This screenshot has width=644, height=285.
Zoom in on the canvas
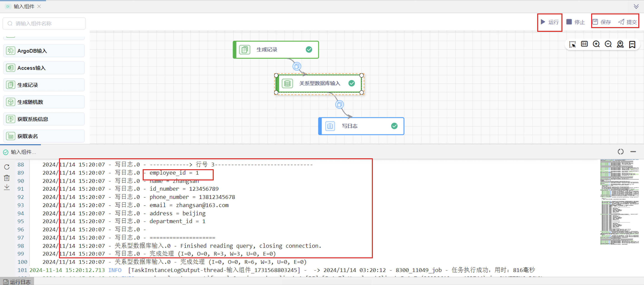pyautogui.click(x=596, y=44)
